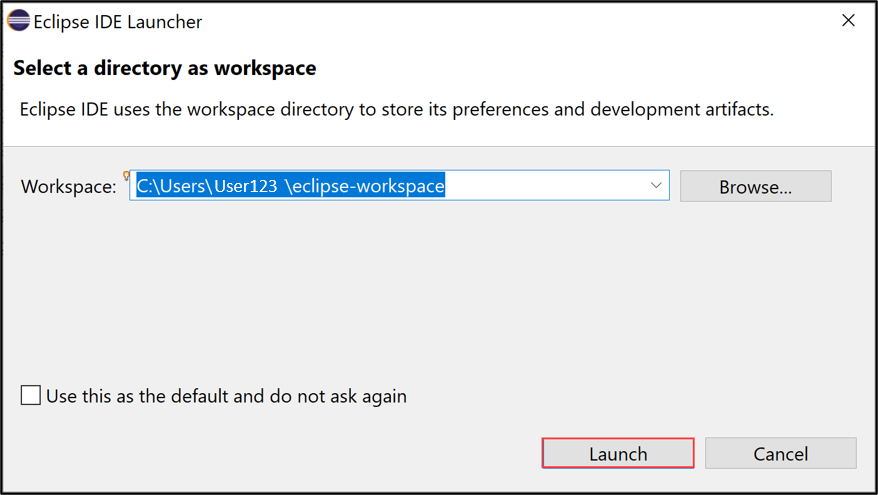878x495 pixels.
Task: Click the 'Use this as the default' label text
Action: coord(226,396)
